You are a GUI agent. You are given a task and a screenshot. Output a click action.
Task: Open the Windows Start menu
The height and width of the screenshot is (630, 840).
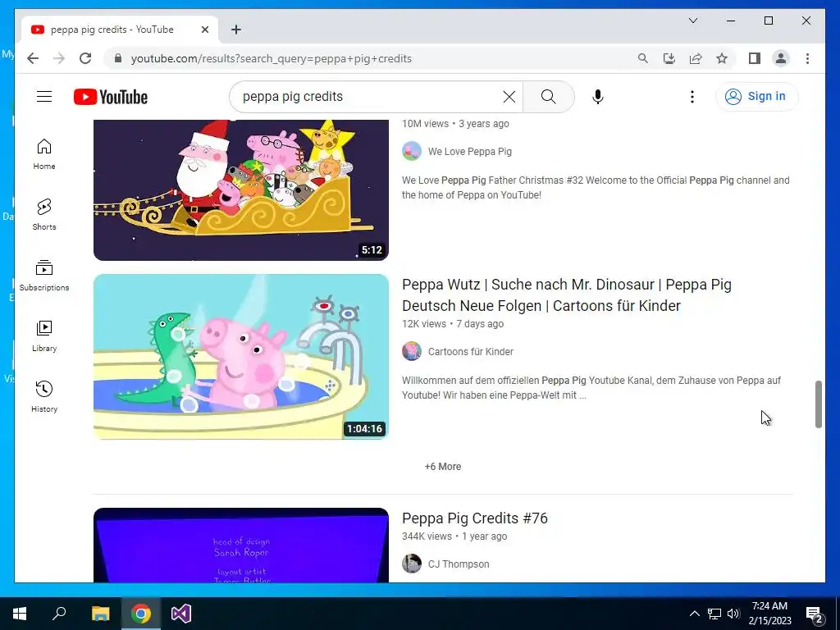point(20,614)
